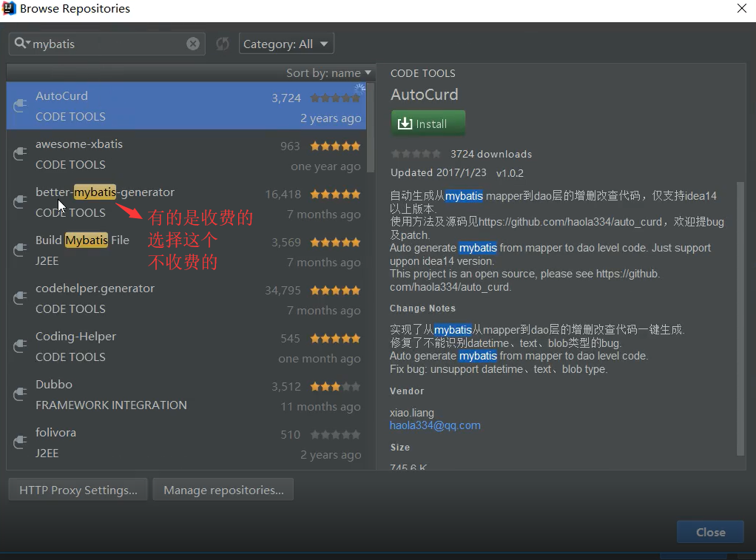
Task: Click the AutoCurd plugin icon
Action: pyautogui.click(x=20, y=105)
